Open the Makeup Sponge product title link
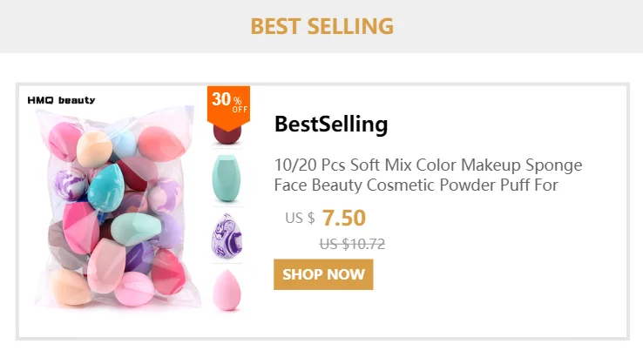This screenshot has height=364, width=643. pyautogui.click(x=428, y=175)
